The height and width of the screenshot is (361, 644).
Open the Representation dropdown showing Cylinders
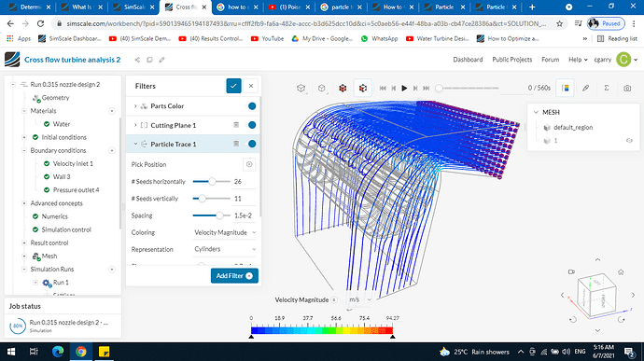pyautogui.click(x=225, y=249)
